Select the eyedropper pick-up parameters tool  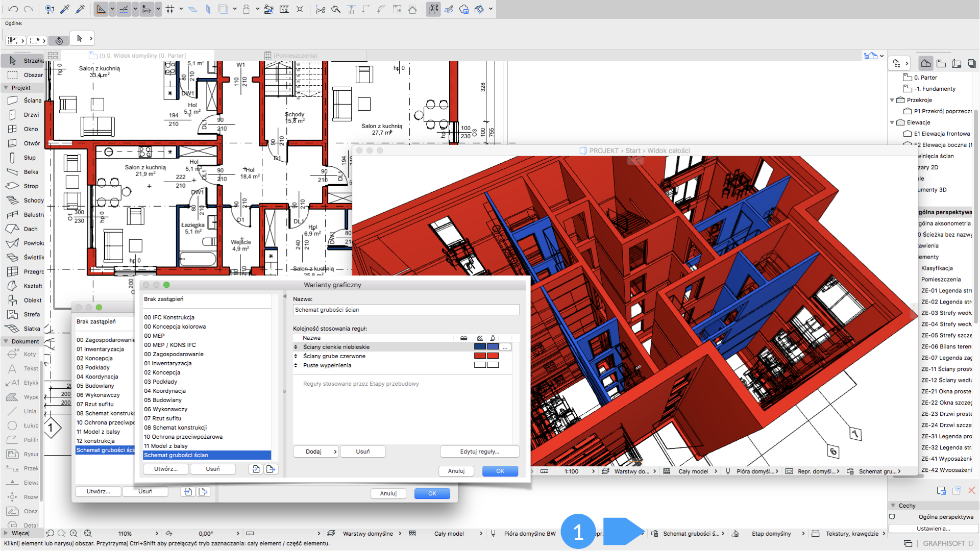[65, 9]
